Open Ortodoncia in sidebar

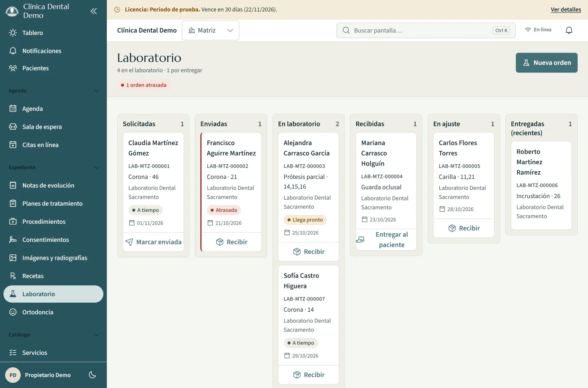point(53,312)
